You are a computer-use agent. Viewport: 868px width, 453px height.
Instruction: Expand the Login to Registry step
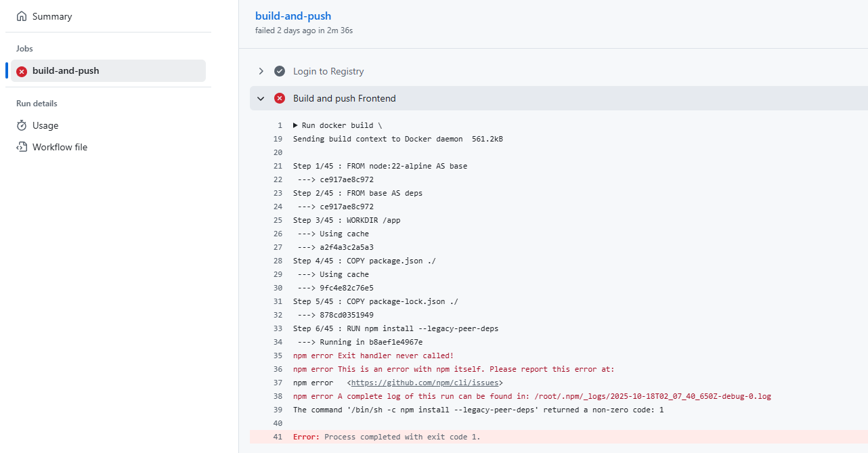click(261, 70)
